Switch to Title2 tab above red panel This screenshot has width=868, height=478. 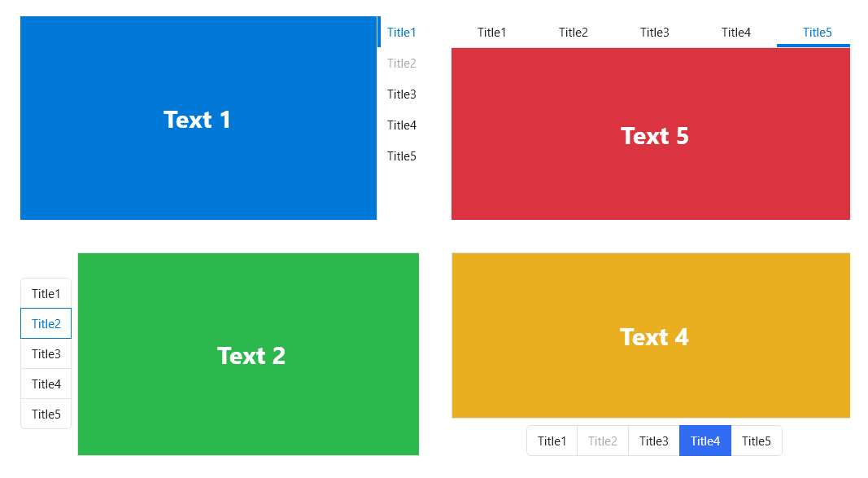573,32
